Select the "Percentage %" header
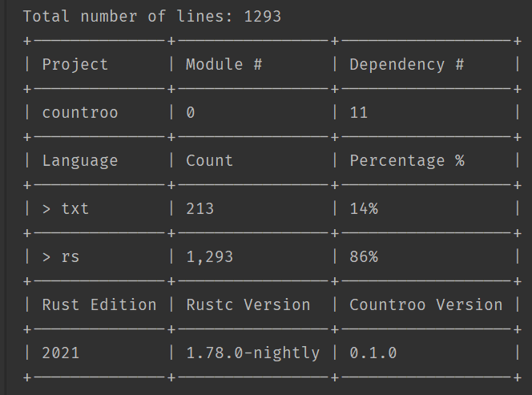This screenshot has width=532, height=395. (x=406, y=160)
